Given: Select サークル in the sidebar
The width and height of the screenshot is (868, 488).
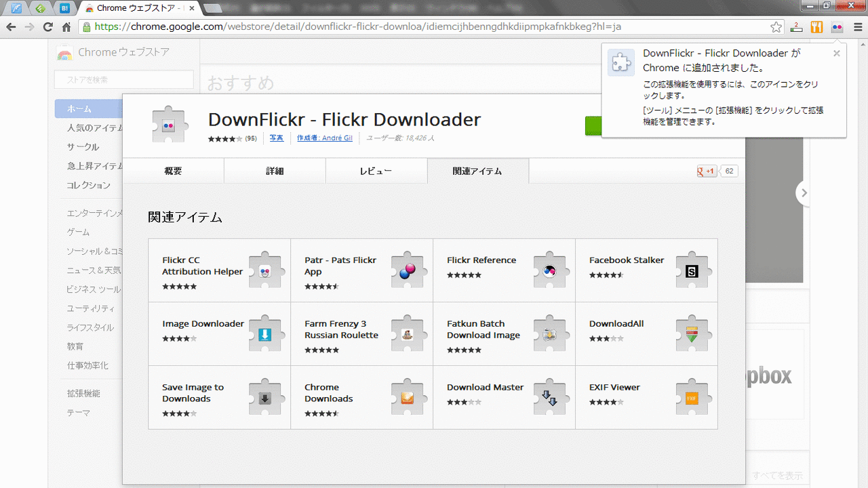Looking at the screenshot, I should point(83,146).
